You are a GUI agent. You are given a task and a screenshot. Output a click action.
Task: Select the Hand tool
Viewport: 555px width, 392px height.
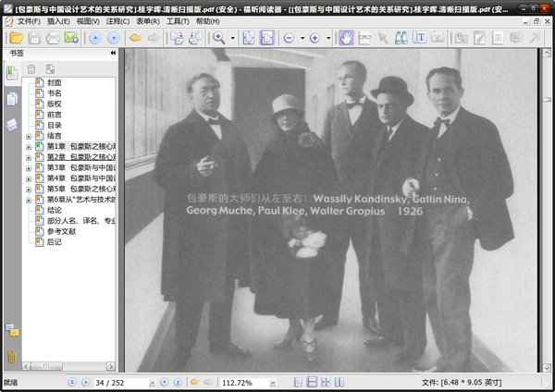pos(346,38)
